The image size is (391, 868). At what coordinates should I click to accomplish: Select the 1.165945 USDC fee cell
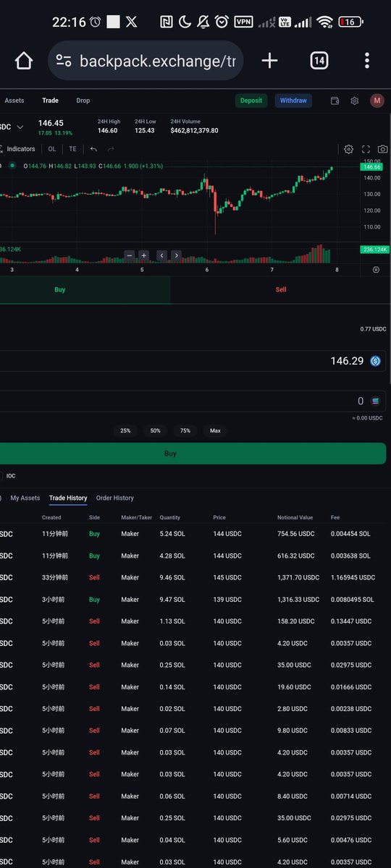point(353,578)
